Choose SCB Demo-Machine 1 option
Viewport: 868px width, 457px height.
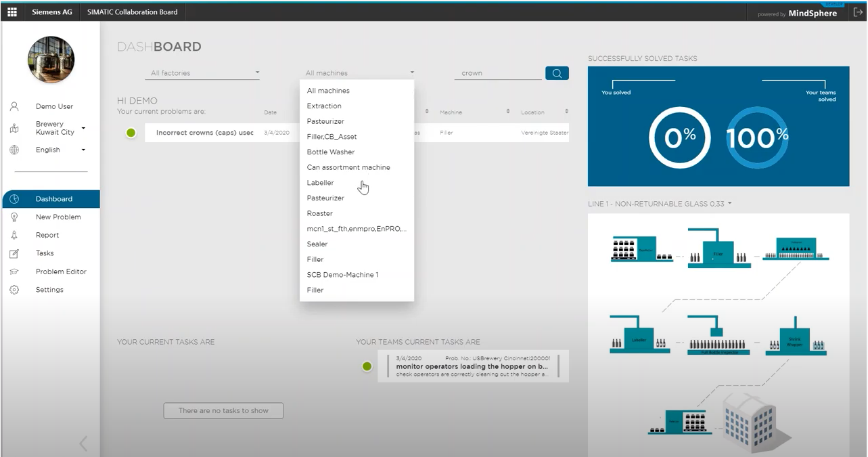click(x=357, y=275)
